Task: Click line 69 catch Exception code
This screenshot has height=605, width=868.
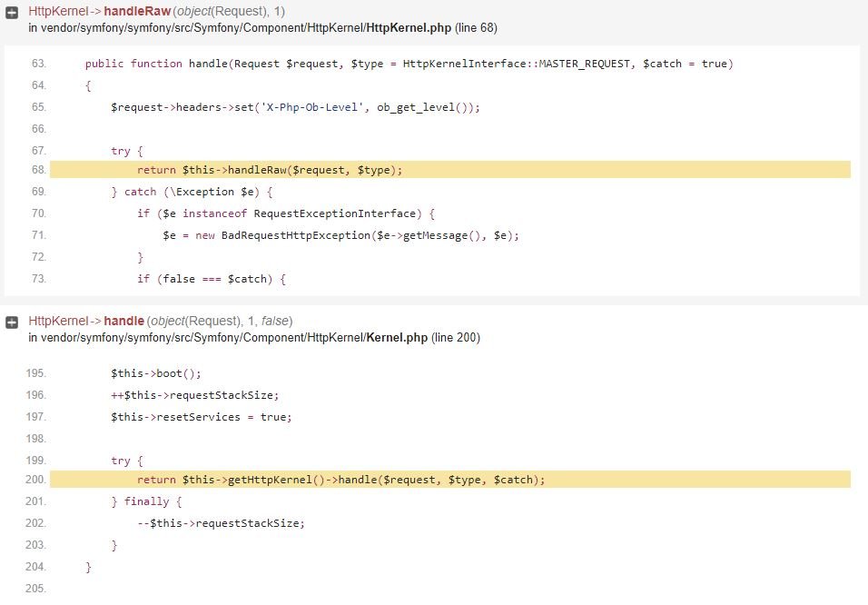Action: click(192, 192)
